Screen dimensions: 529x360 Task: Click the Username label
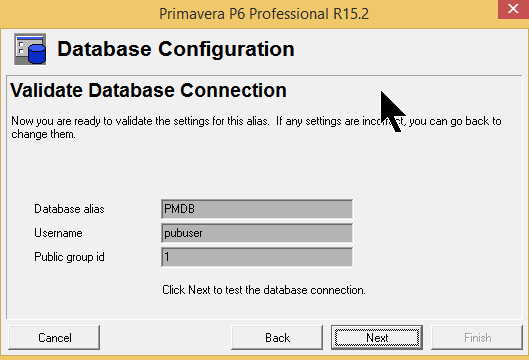coord(58,233)
